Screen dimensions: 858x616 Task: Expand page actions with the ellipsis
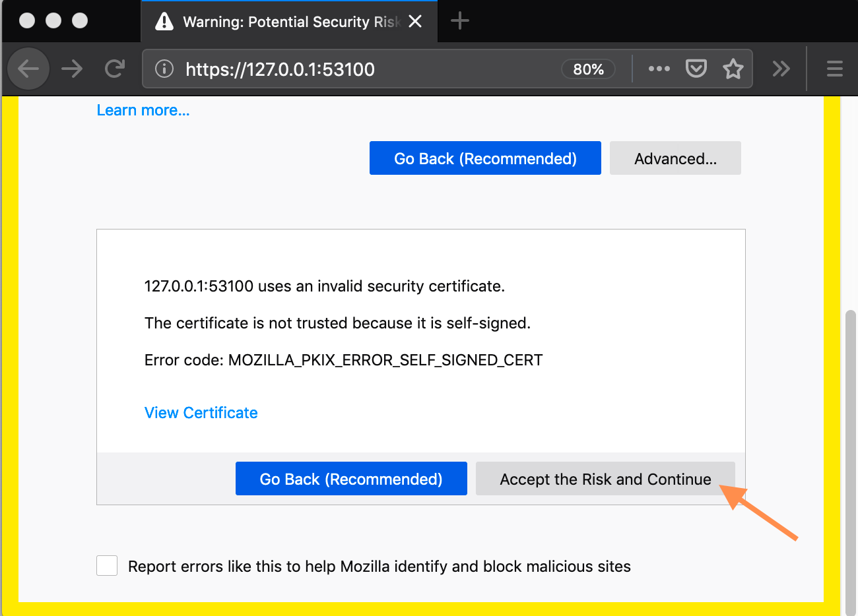coord(659,68)
